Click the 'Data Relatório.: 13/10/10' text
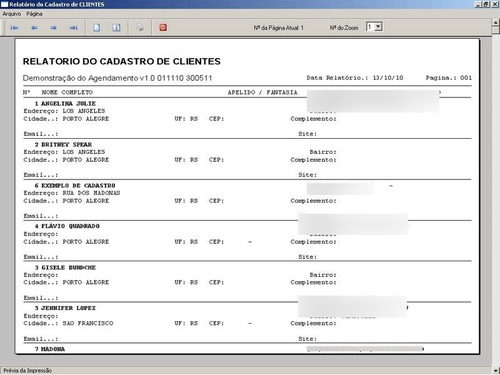This screenshot has width=500, height=375. (355, 78)
